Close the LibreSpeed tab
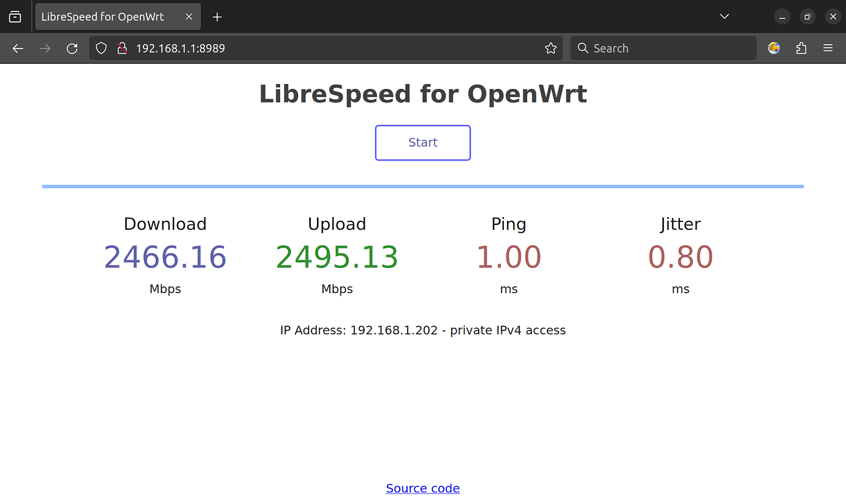This screenshot has height=504, width=846. (x=189, y=17)
